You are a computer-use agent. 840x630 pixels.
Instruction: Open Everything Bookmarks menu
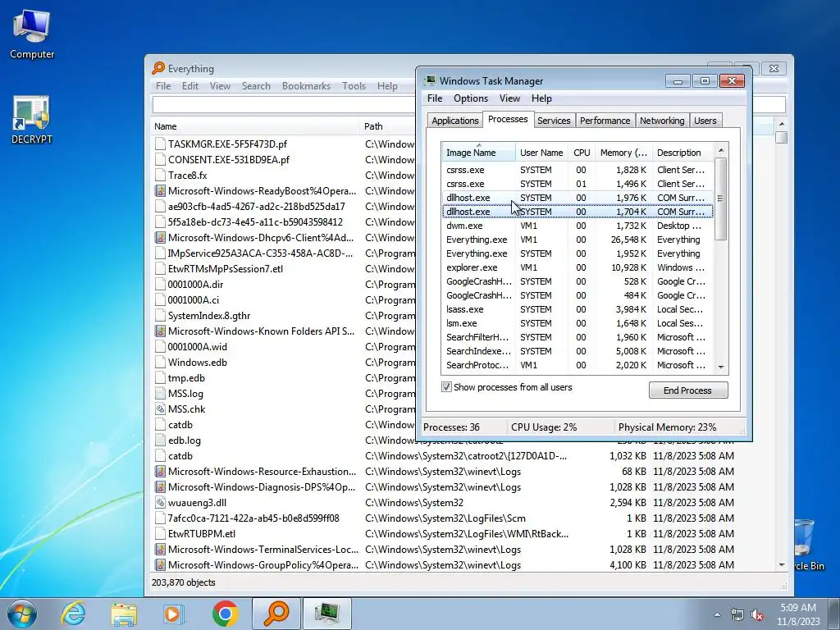[306, 85]
